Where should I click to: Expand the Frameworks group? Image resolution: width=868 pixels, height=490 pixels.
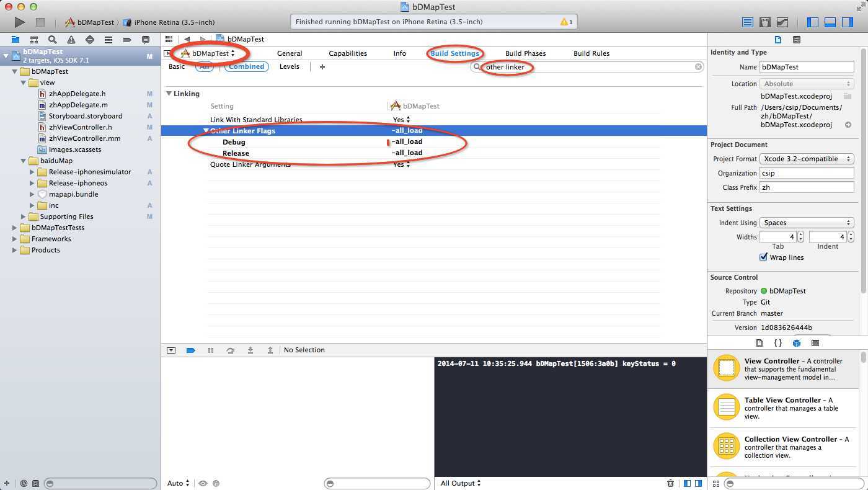[x=15, y=239]
